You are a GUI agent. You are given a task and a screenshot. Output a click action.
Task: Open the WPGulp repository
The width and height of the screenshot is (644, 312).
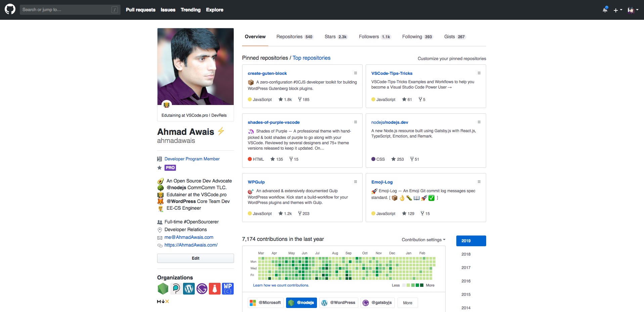[x=256, y=182]
